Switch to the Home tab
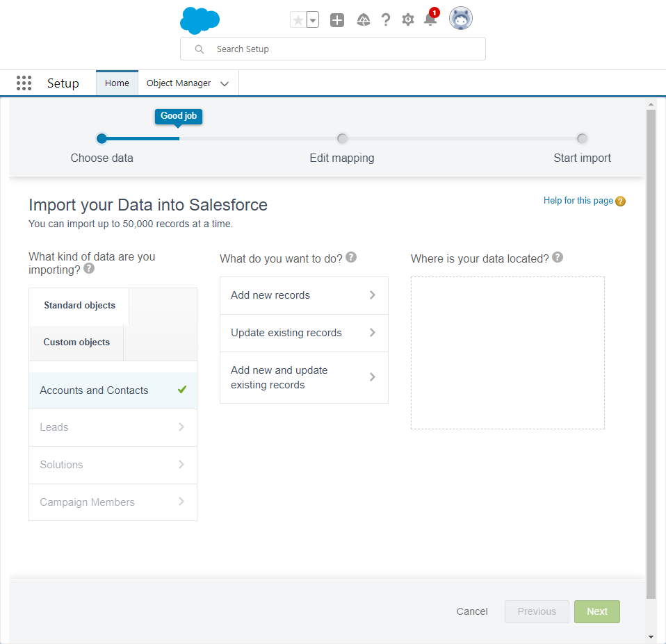The width and height of the screenshot is (666, 644). [117, 83]
